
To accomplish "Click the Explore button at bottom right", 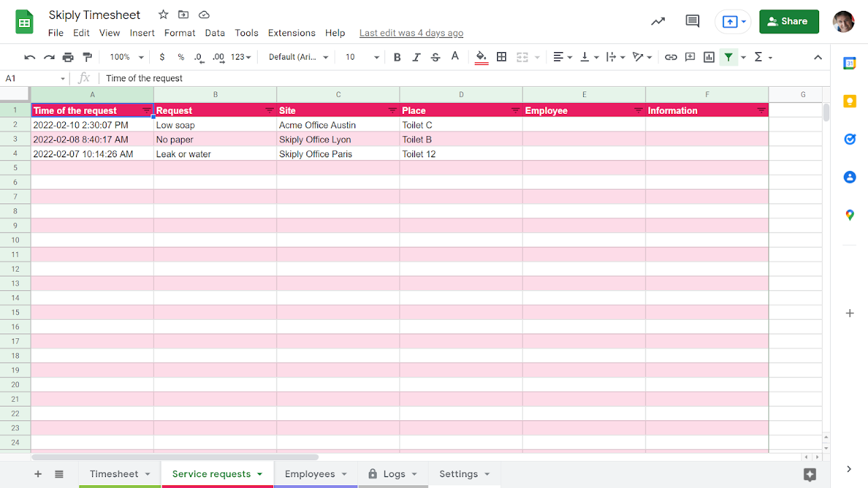I will coord(809,474).
